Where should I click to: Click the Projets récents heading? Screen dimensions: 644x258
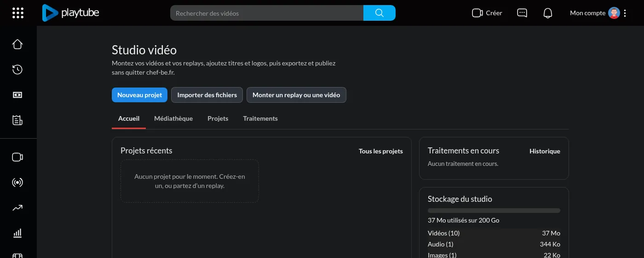(146, 151)
